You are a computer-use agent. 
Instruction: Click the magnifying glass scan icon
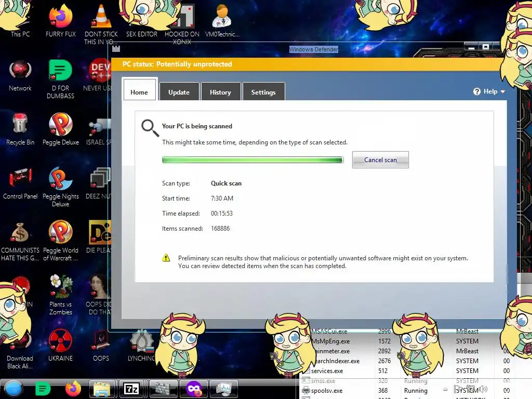coord(150,128)
